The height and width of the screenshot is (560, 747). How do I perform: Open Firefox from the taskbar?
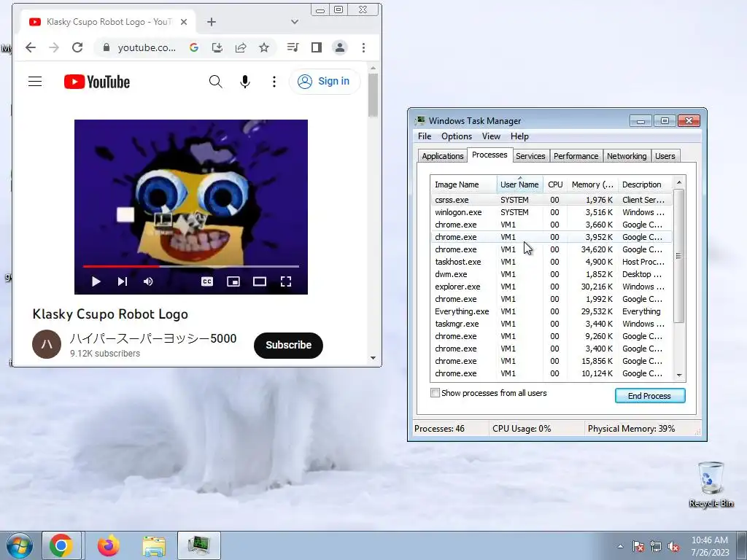pos(109,545)
